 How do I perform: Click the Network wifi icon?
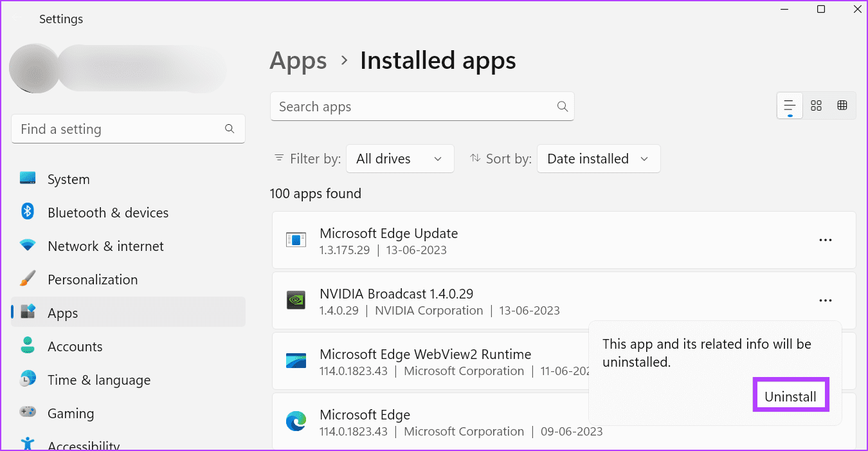click(28, 245)
